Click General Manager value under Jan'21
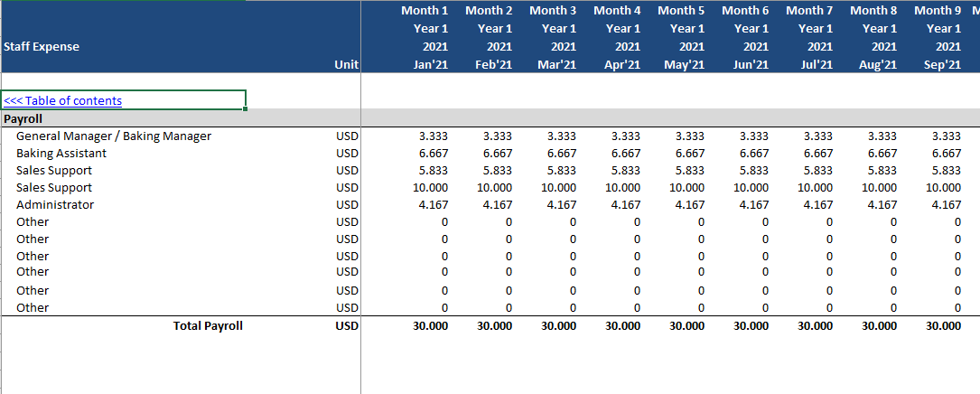This screenshot has height=394, width=980. pyautogui.click(x=434, y=136)
